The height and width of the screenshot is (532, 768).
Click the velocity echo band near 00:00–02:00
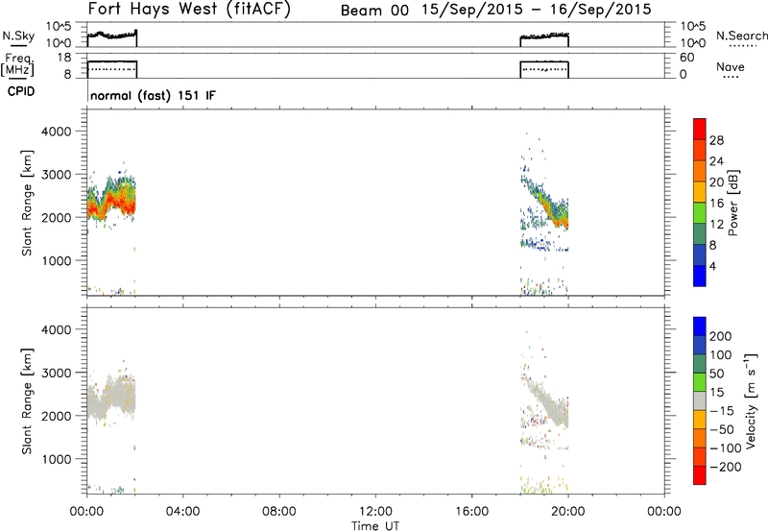[111, 398]
